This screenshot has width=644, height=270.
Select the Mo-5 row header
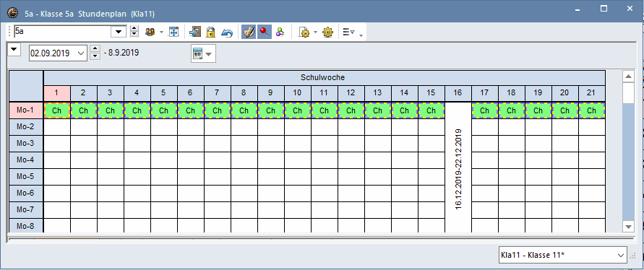pos(26,176)
